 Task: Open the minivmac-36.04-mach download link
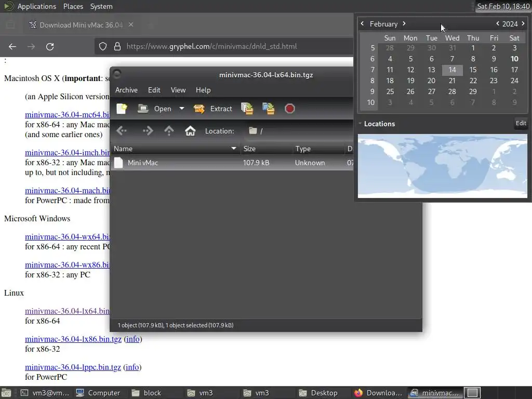click(67, 191)
